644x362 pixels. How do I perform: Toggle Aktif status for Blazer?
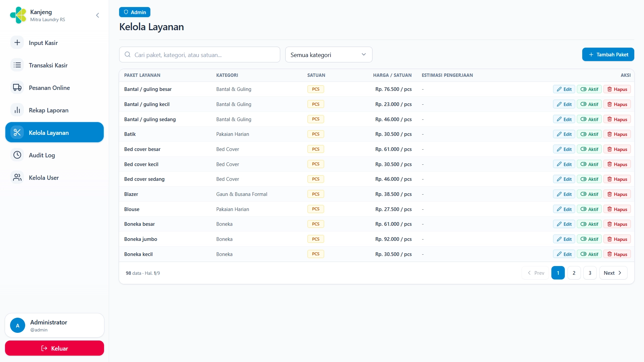click(x=589, y=194)
